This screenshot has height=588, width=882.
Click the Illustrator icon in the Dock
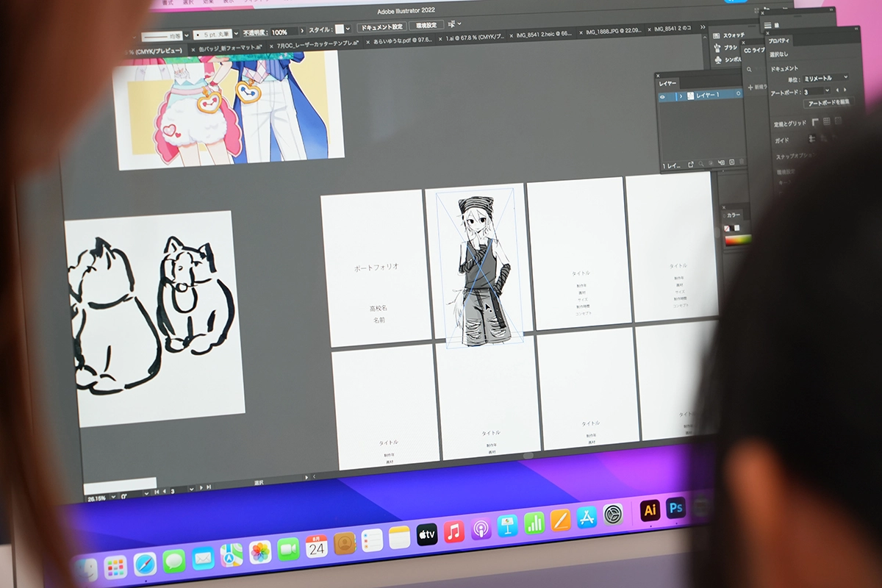point(649,510)
